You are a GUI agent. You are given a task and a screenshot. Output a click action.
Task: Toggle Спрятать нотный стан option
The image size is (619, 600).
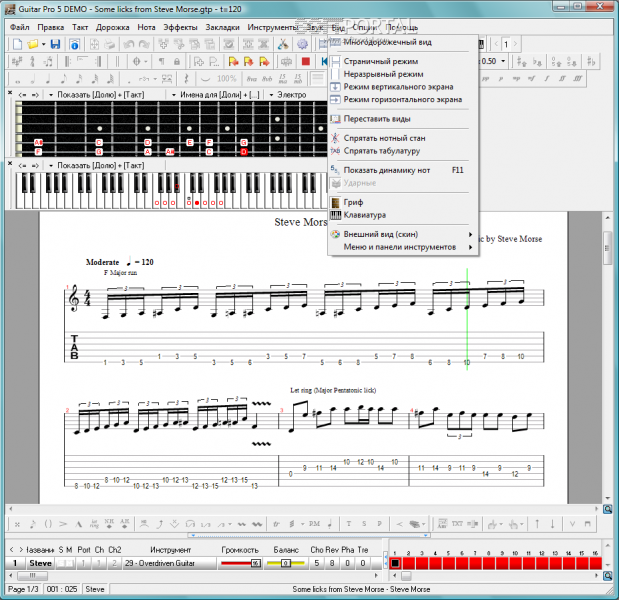[384, 136]
